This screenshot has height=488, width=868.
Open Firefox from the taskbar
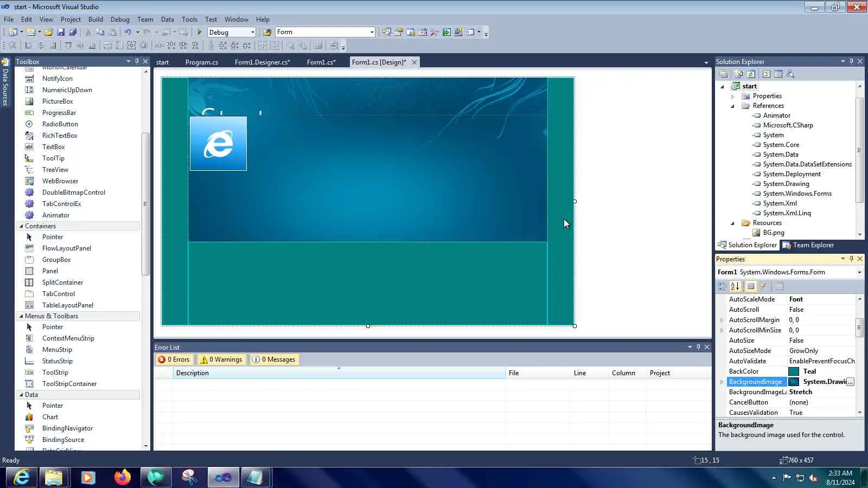(123, 478)
